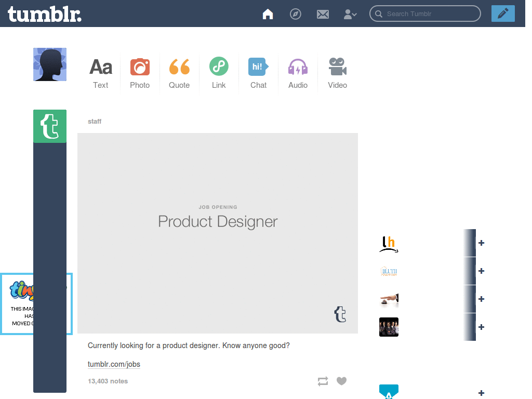The image size is (532, 399).
Task: Open the Bluth recommended blog avatar
Action: pos(389,271)
